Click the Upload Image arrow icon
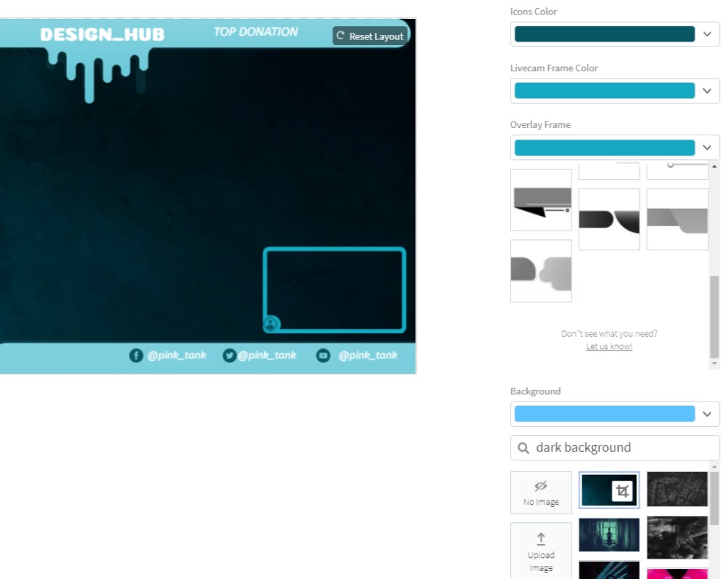Screen dimensions: 728x579 pyautogui.click(x=541, y=539)
